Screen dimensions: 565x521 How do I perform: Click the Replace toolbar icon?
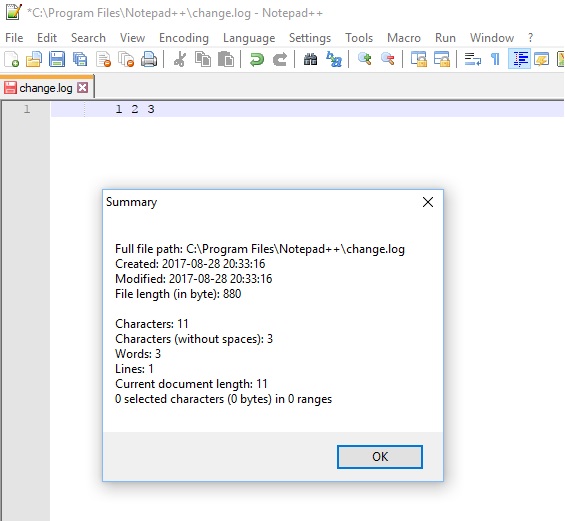[x=334, y=59]
